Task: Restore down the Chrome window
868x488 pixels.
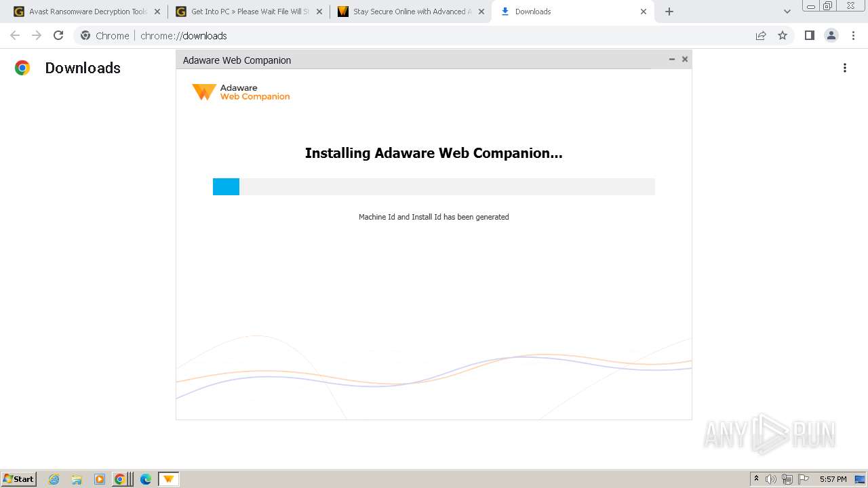Action: (828, 5)
